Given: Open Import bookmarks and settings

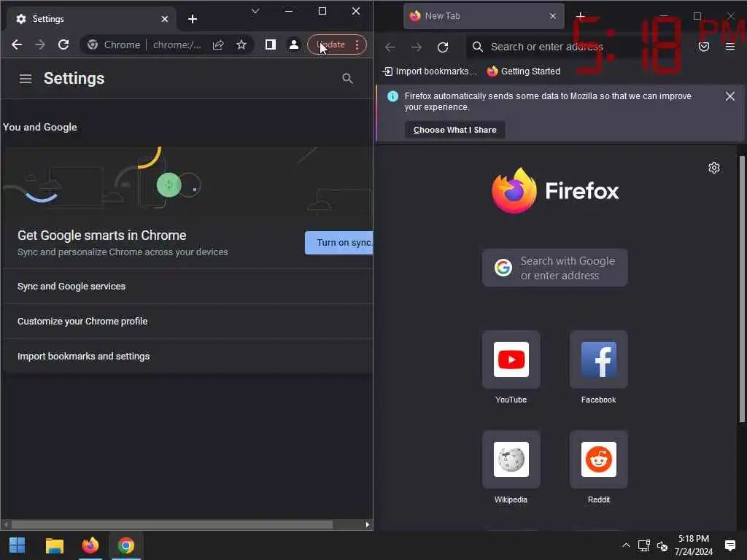Looking at the screenshot, I should pos(188,356).
